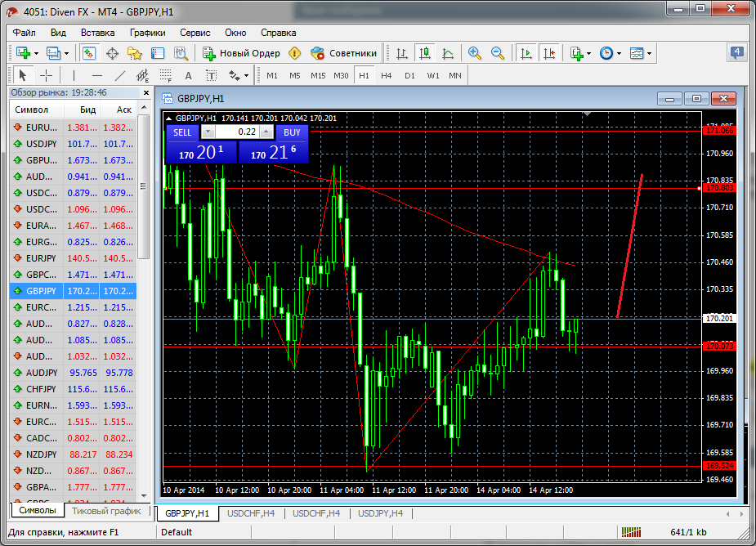
Task: Expand the Indicators dropdown arrow
Action: tap(588, 54)
